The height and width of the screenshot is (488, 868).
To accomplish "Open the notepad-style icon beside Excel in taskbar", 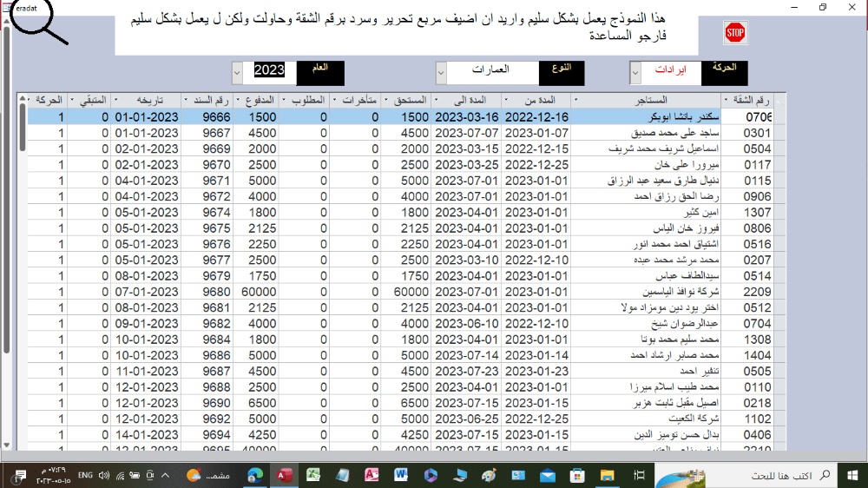I will click(x=342, y=475).
